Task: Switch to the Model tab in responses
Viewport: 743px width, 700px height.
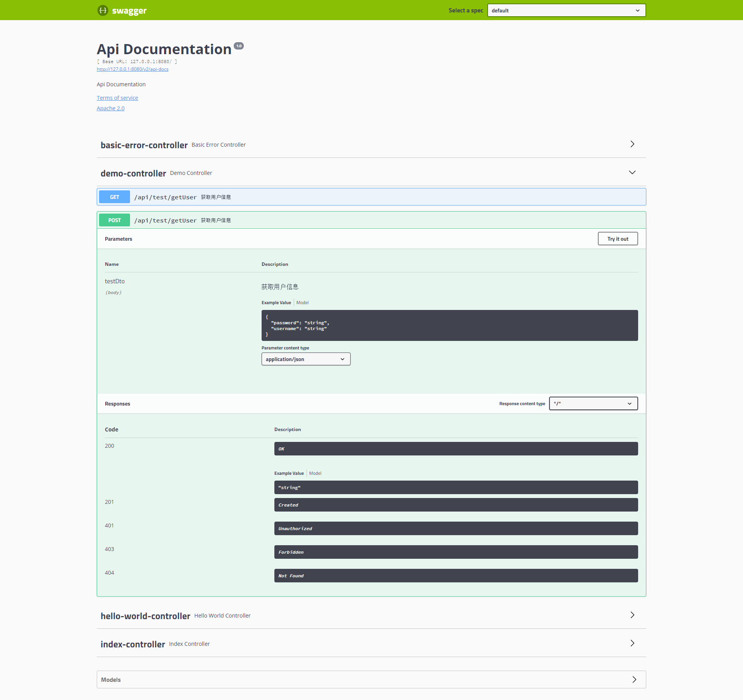Action: tap(316, 473)
